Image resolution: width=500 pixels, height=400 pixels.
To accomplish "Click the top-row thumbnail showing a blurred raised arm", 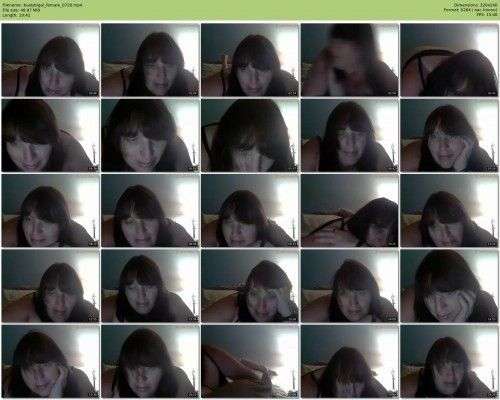I will click(x=350, y=60).
